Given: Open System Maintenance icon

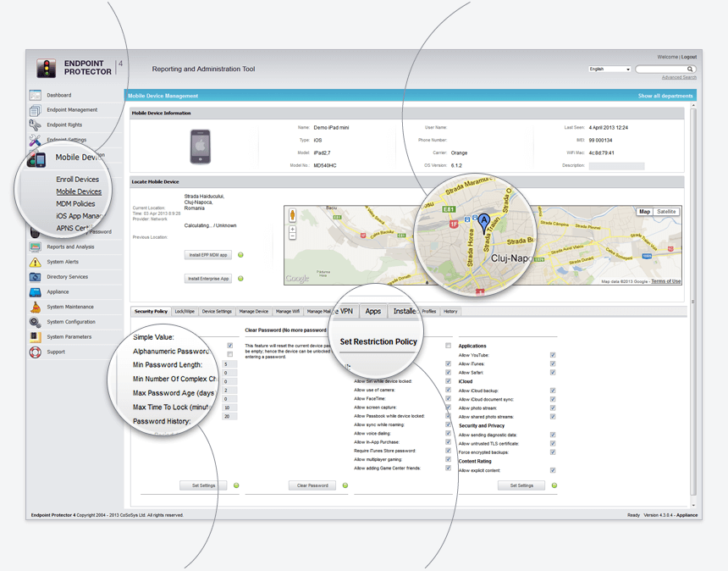Looking at the screenshot, I should (x=36, y=307).
